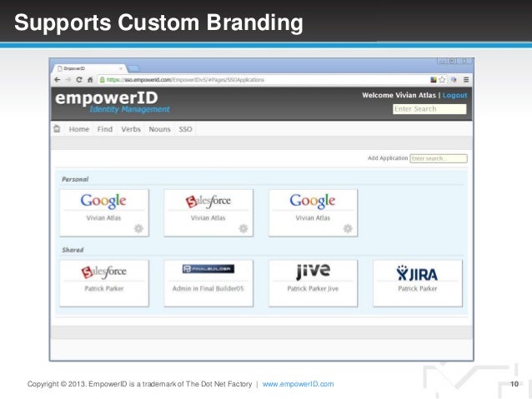Click the Personal section heading
Image resolution: width=532 pixels, height=399 pixels.
[x=75, y=179]
